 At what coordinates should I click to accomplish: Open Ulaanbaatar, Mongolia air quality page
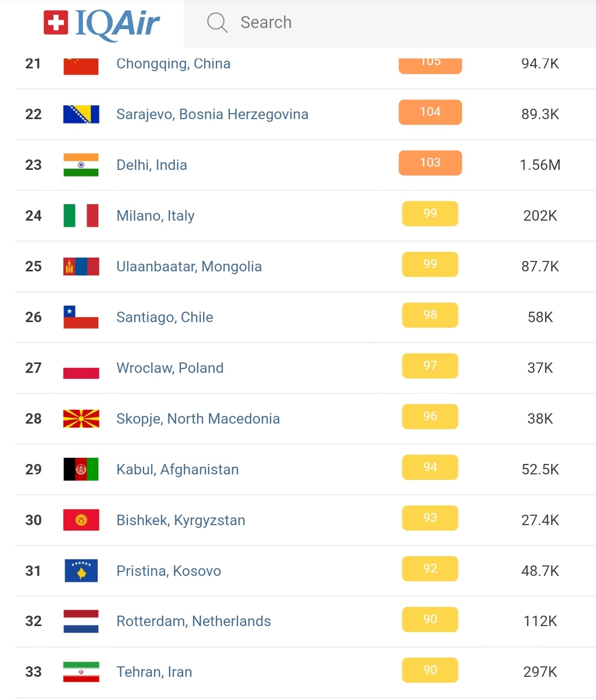coord(189,266)
